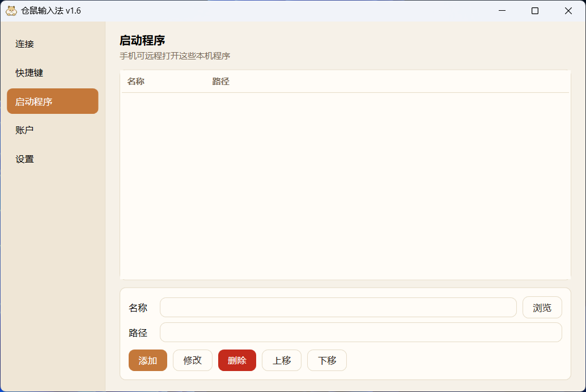Switch to the 快捷键 page
Screen dimensions: 586x392
pyautogui.click(x=52, y=73)
